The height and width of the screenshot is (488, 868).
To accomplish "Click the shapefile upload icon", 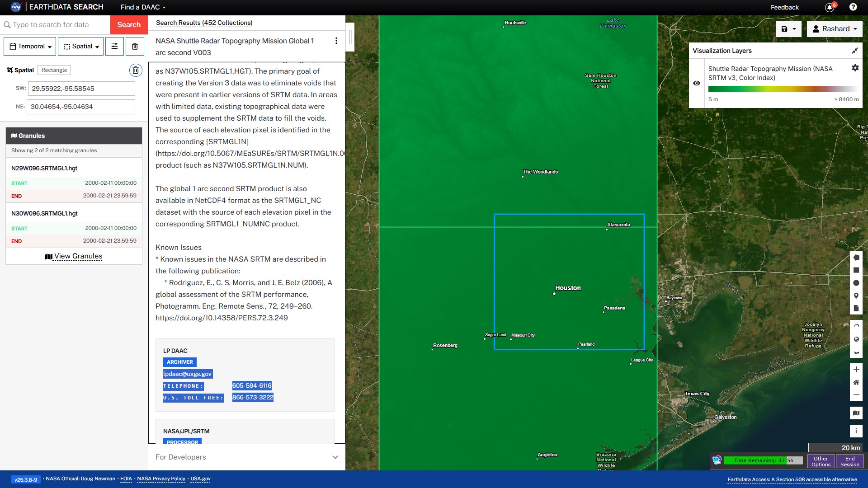I will pyautogui.click(x=856, y=308).
